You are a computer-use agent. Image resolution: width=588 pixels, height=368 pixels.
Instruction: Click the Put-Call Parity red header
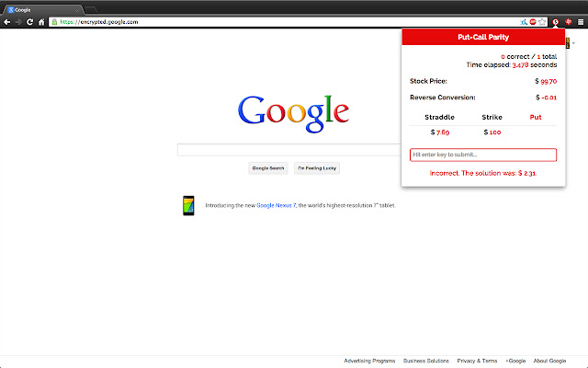click(x=483, y=37)
